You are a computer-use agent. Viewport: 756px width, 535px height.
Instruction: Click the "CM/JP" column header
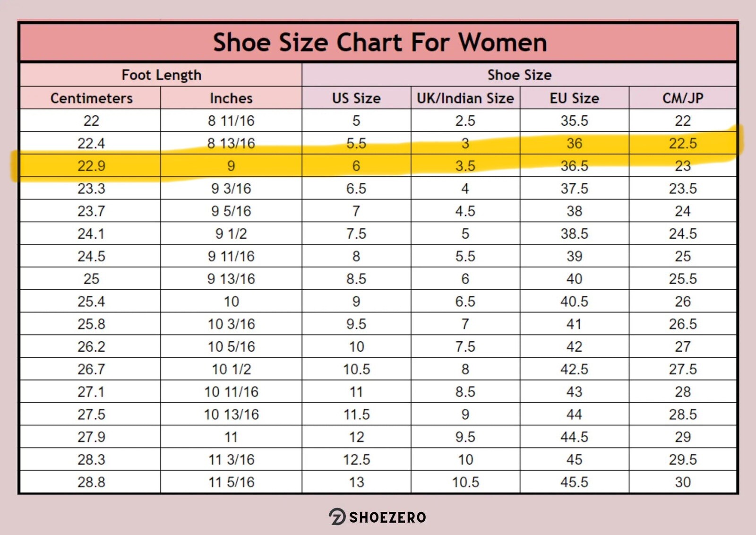pos(683,98)
